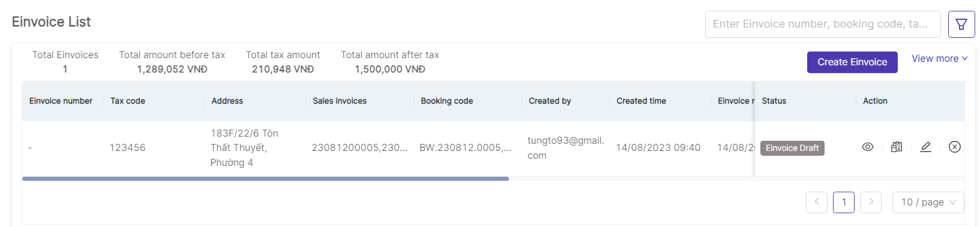Select page 1 in pagination

(x=844, y=202)
